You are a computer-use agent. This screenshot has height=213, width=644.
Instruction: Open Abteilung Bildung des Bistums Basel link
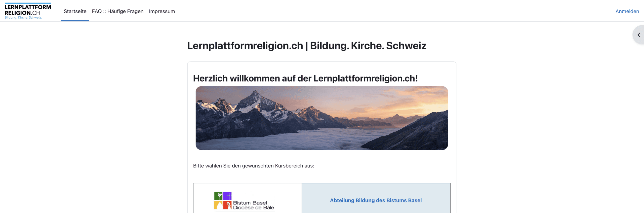coord(376,200)
